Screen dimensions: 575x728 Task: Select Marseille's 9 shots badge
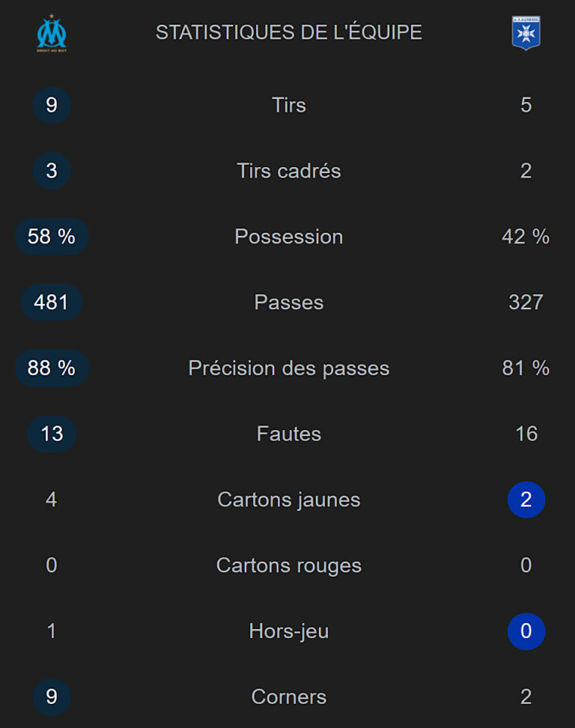(52, 105)
